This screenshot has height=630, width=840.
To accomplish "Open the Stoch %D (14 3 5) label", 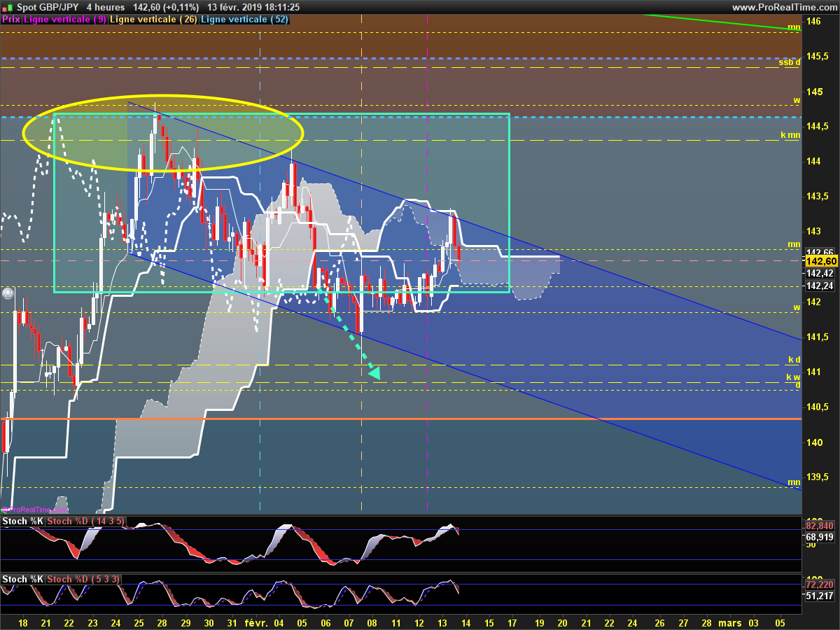I will click(86, 521).
